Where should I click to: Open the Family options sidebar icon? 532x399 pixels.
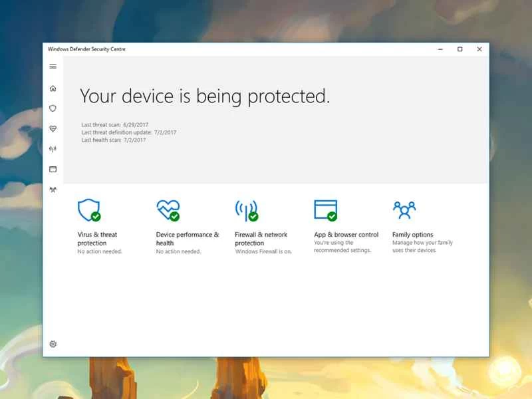tap(53, 190)
